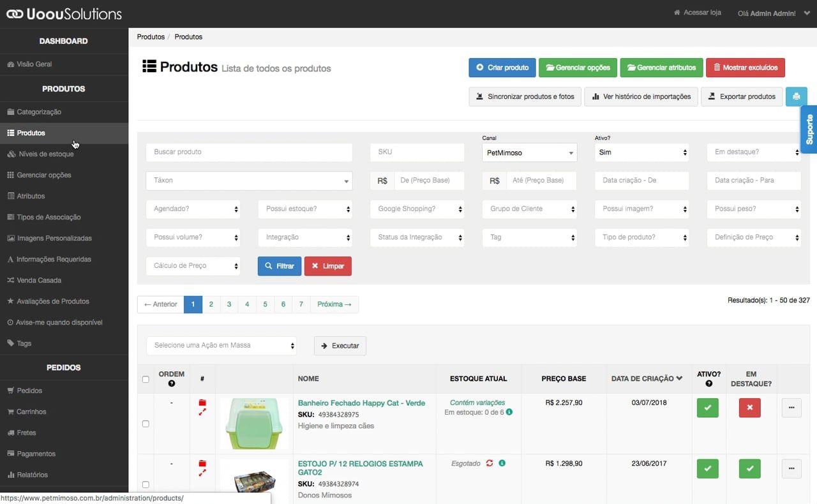The height and width of the screenshot is (504, 817).
Task: Click the info icon next to 'Em estoque: 0 de 6'
Action: click(509, 412)
